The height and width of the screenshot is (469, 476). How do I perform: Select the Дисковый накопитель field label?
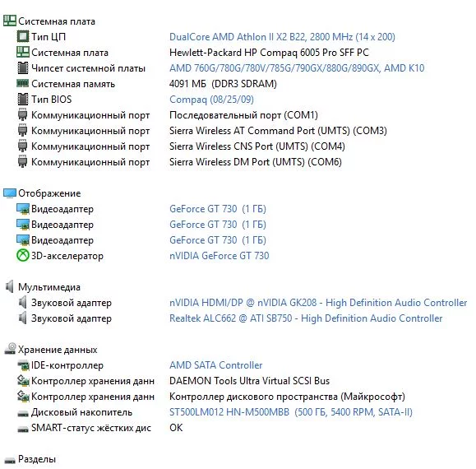[82, 412]
